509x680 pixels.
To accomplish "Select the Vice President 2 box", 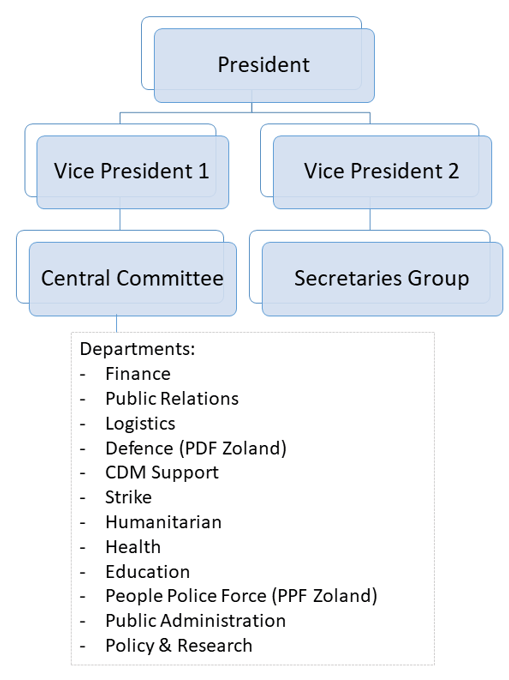I will 382,172.
